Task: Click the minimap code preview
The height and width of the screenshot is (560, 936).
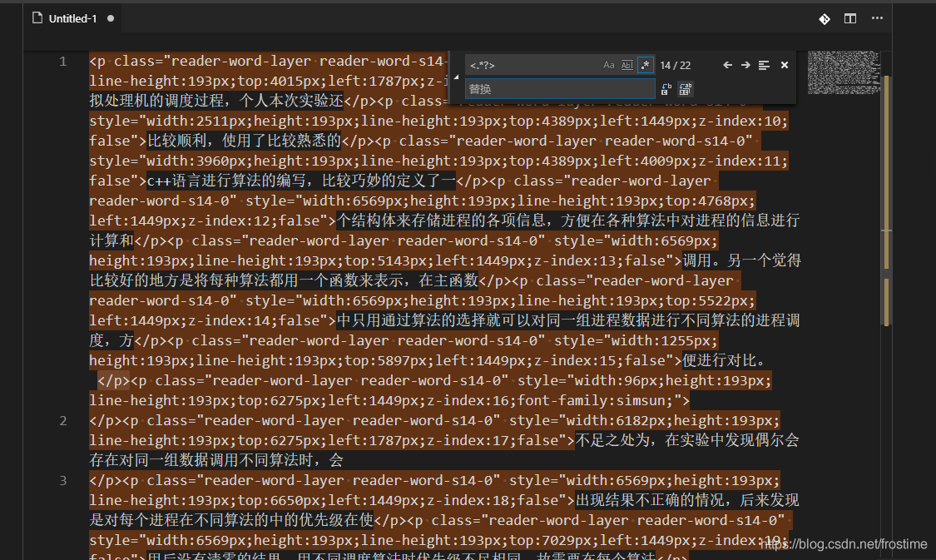Action: [844, 73]
